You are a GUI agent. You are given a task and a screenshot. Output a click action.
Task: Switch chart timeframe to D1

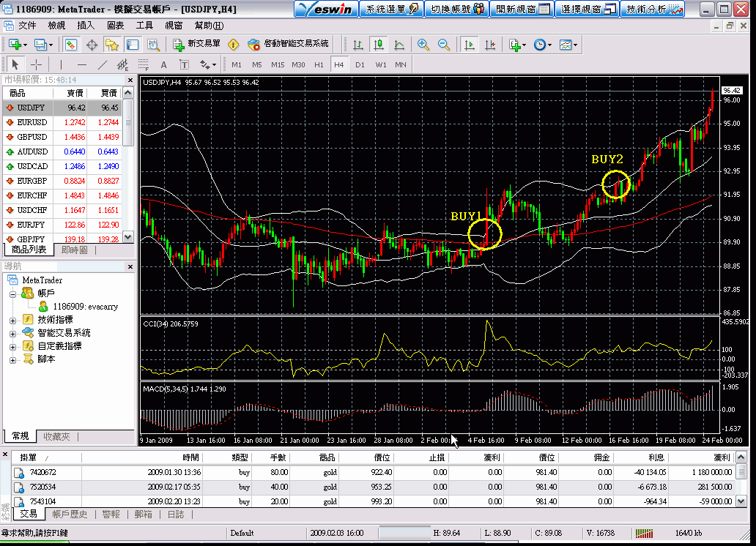[x=360, y=64]
